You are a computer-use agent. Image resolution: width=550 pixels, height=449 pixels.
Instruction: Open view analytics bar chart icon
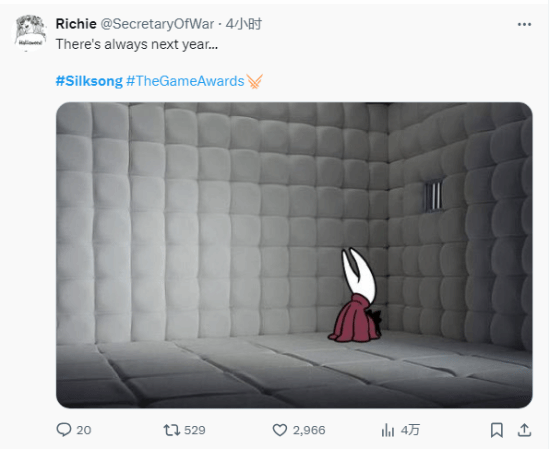(388, 430)
